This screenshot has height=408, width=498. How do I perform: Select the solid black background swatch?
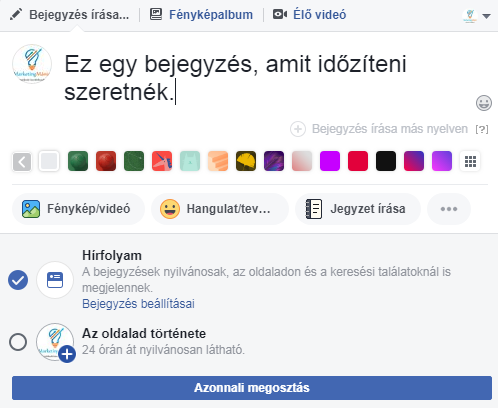[386, 161]
